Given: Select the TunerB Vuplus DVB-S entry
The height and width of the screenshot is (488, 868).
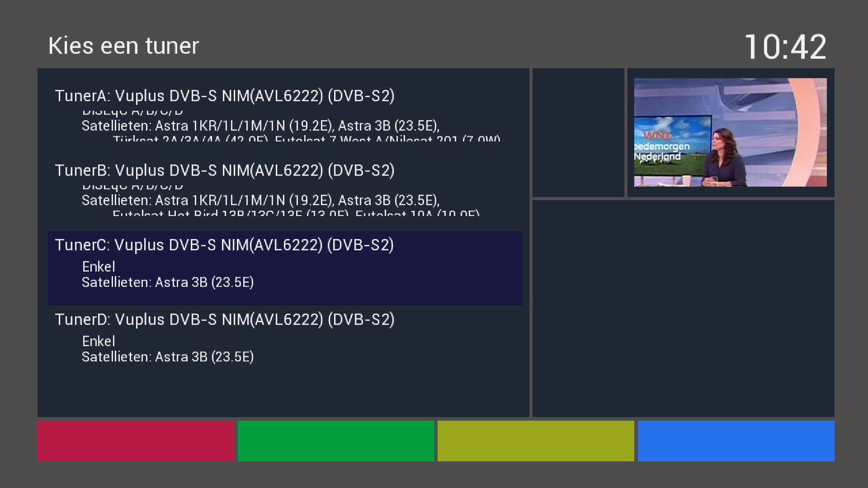Looking at the screenshot, I should tap(225, 170).
